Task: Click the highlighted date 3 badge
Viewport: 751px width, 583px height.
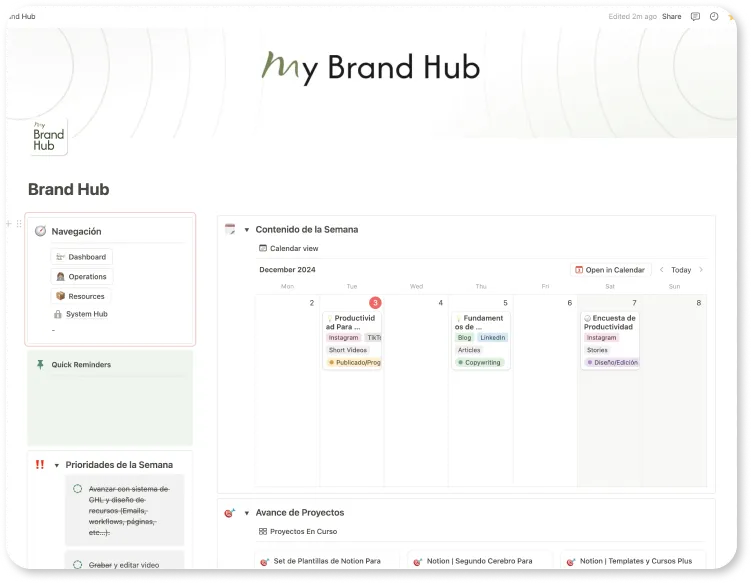Action: click(x=375, y=303)
